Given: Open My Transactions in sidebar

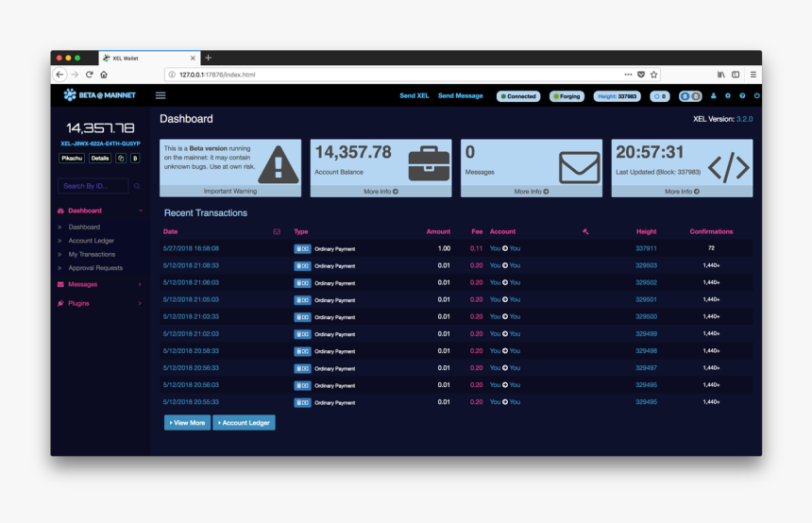Looking at the screenshot, I should (92, 254).
